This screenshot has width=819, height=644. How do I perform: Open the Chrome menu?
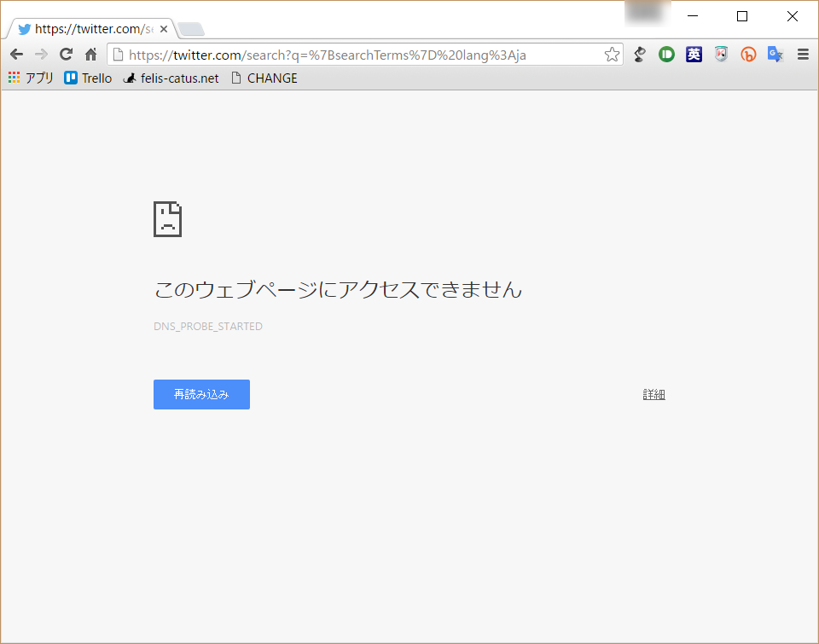tap(803, 54)
